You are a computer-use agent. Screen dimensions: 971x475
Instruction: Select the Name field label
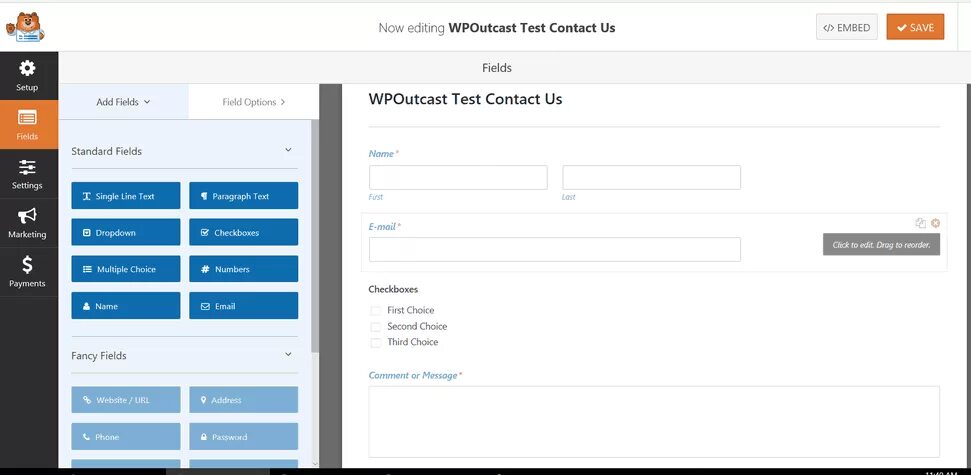[x=381, y=154]
